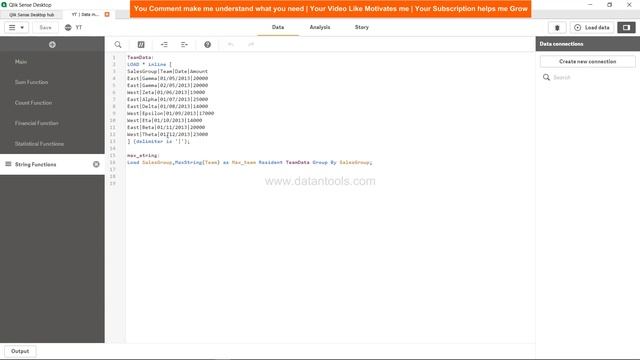Open the global navigation menu dropdown
Screen dimensions: 640x360
(x=16, y=27)
